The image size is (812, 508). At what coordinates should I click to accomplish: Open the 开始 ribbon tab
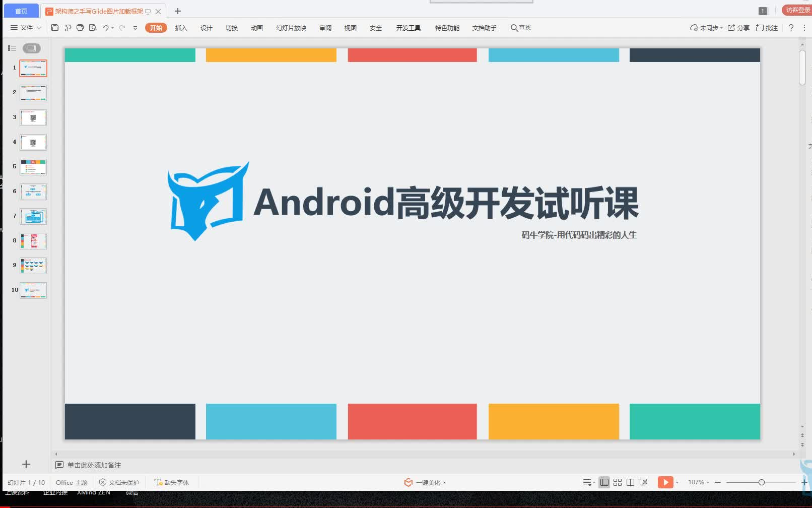tap(156, 28)
